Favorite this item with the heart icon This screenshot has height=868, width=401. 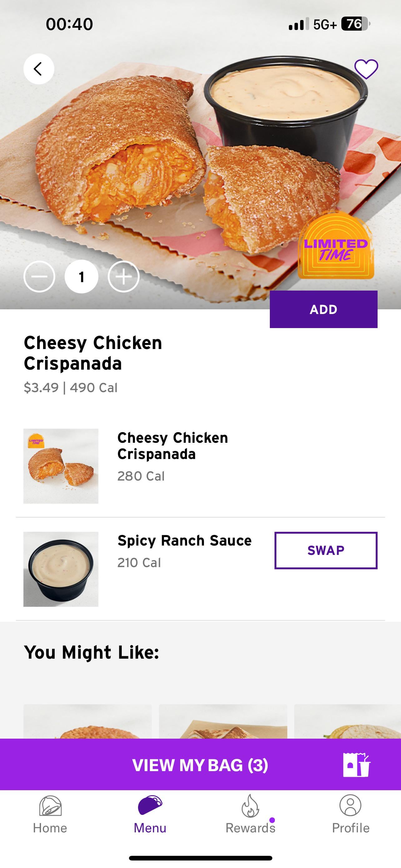(x=366, y=69)
